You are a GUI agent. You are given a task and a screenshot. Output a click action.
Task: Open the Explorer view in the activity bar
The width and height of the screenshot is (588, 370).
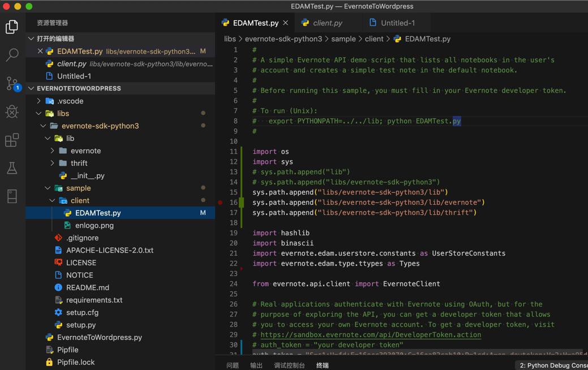coord(12,27)
